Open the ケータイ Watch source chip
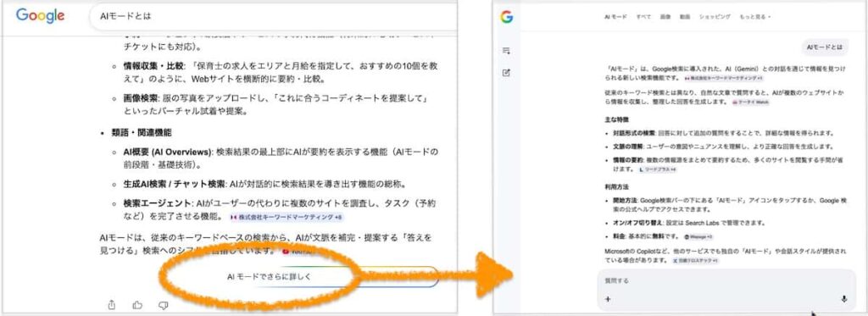868x316 pixels. coord(751,103)
